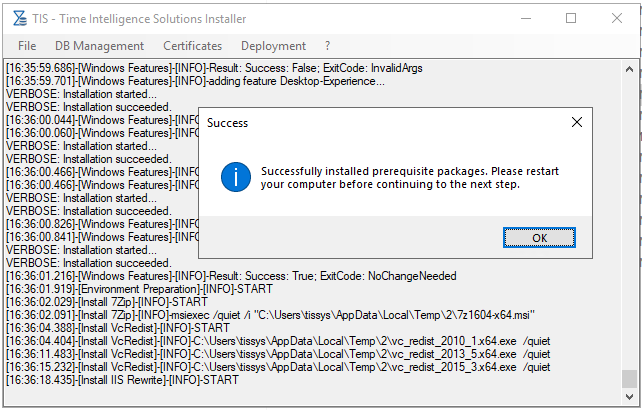The width and height of the screenshot is (642, 410).
Task: Confirm the Success message with OK
Action: click(539, 238)
